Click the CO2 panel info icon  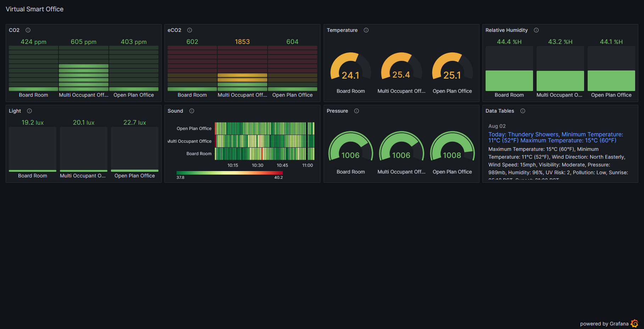[28, 30]
